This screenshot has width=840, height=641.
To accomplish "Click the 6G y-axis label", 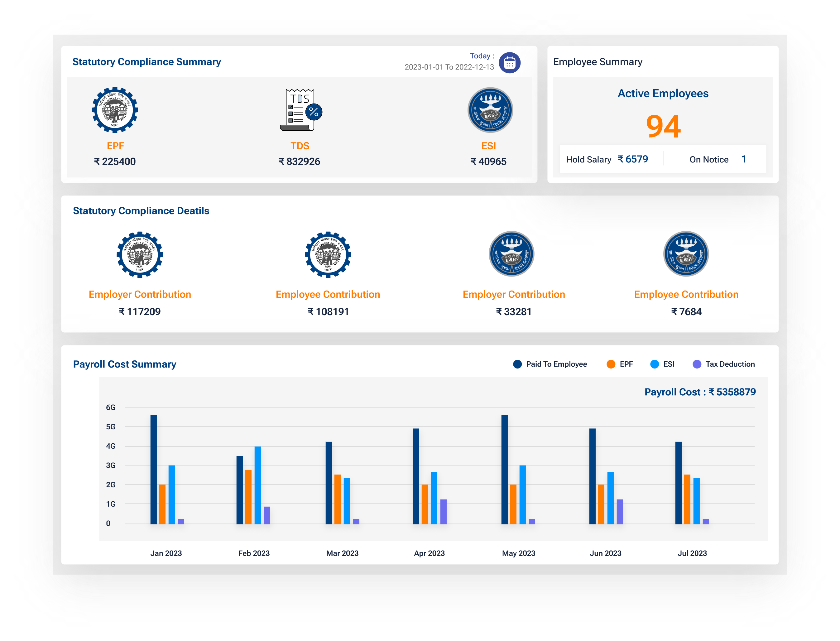I will pyautogui.click(x=111, y=407).
